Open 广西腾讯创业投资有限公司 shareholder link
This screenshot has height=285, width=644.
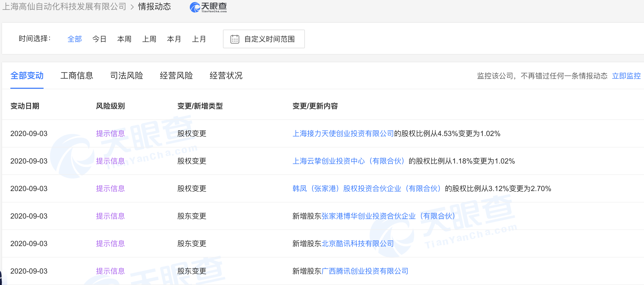point(365,271)
